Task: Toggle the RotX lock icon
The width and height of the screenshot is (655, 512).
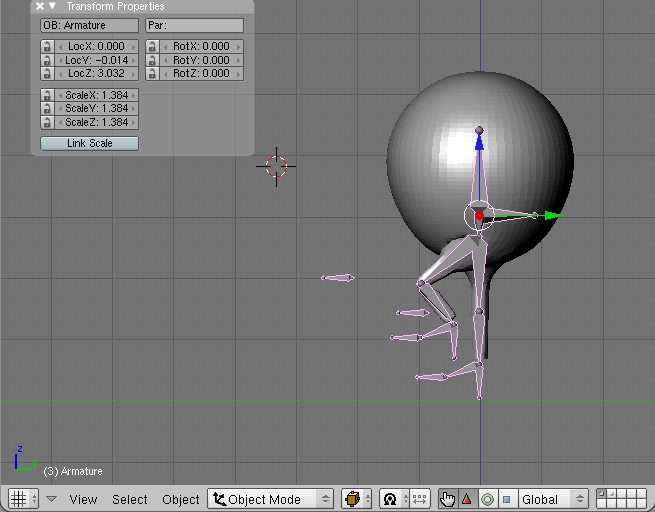Action: point(152,46)
